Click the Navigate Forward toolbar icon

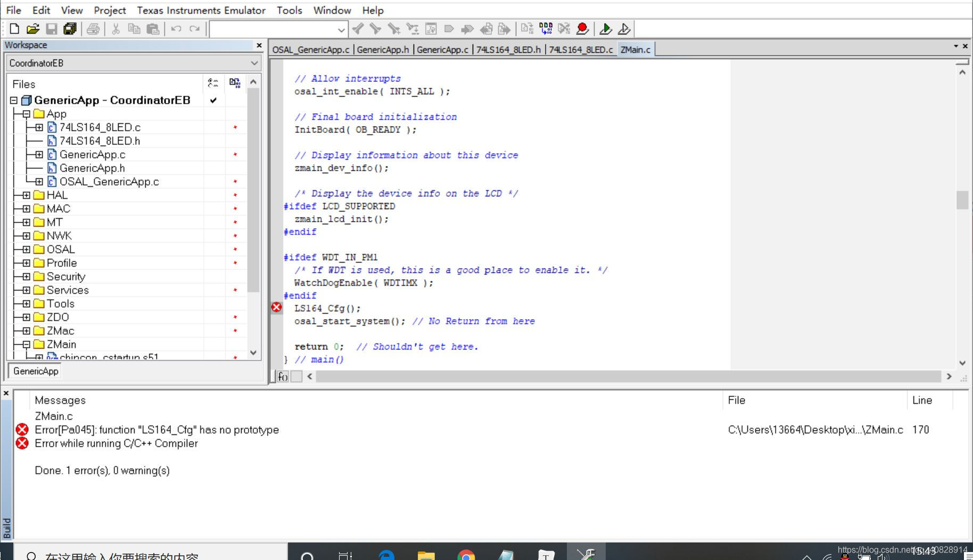[x=504, y=29]
